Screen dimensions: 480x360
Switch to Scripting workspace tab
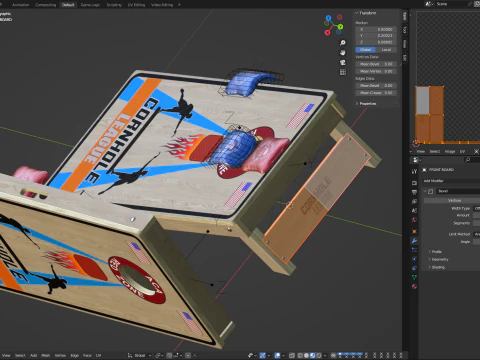pos(114,5)
